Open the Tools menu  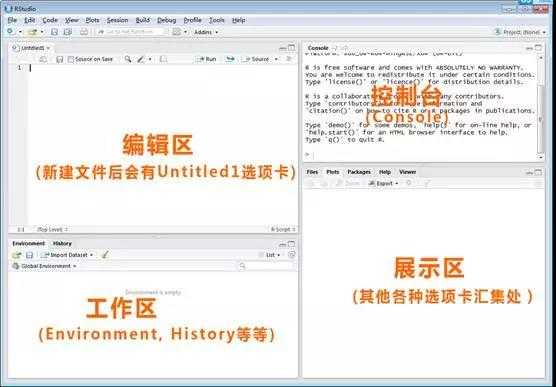pyautogui.click(x=216, y=20)
